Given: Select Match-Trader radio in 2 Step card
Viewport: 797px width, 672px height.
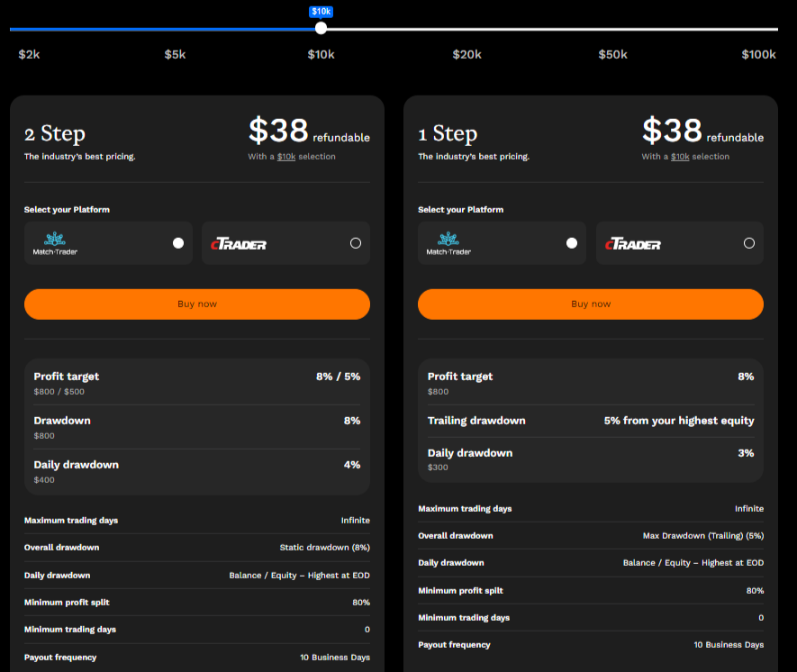Looking at the screenshot, I should point(178,243).
